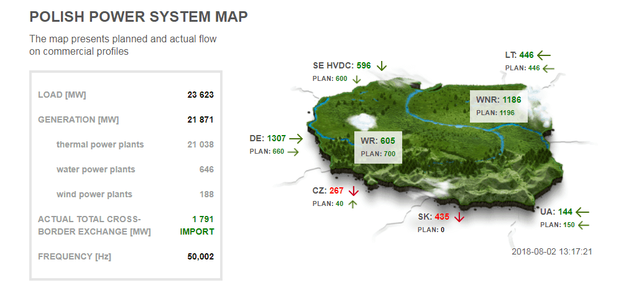Click the UA plan 150 arrow
The height and width of the screenshot is (285, 644).
coord(583,225)
